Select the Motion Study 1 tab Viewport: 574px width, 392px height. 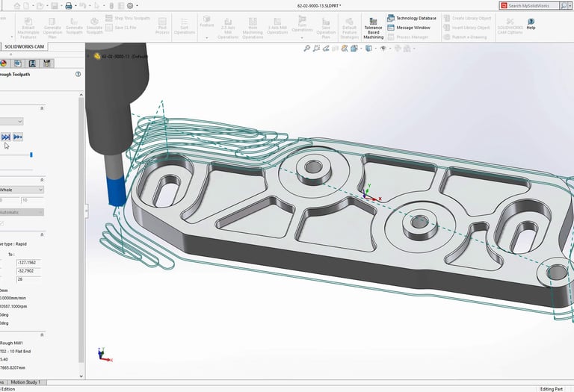(25, 382)
